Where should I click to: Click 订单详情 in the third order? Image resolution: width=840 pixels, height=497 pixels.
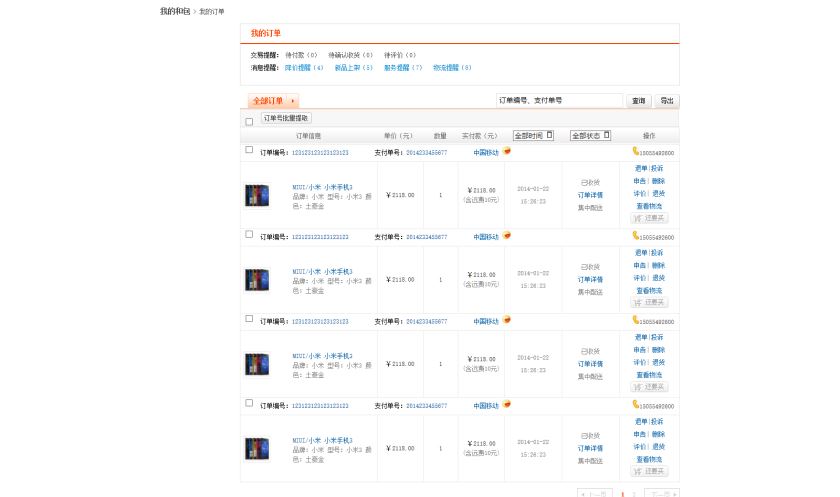590,364
